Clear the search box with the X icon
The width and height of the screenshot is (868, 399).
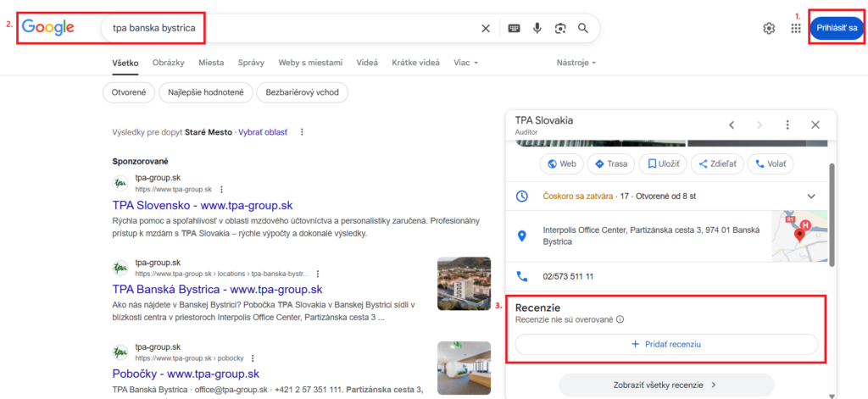click(x=486, y=28)
